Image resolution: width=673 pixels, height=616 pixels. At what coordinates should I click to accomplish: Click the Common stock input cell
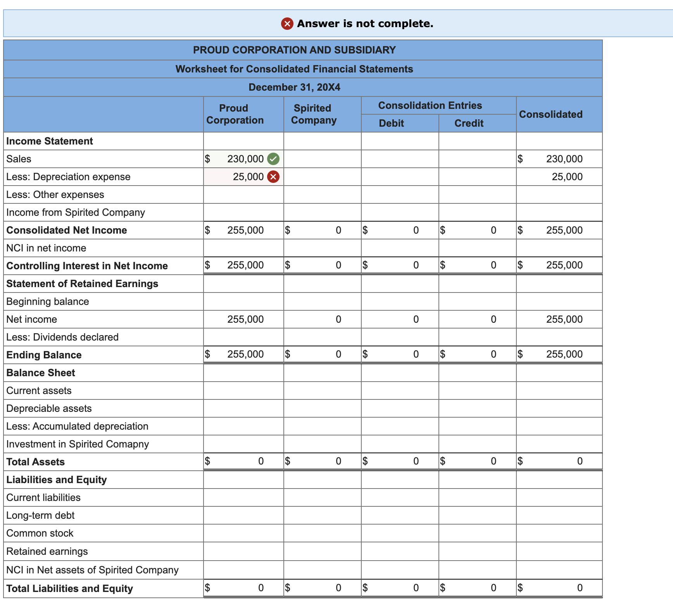pyautogui.click(x=242, y=533)
